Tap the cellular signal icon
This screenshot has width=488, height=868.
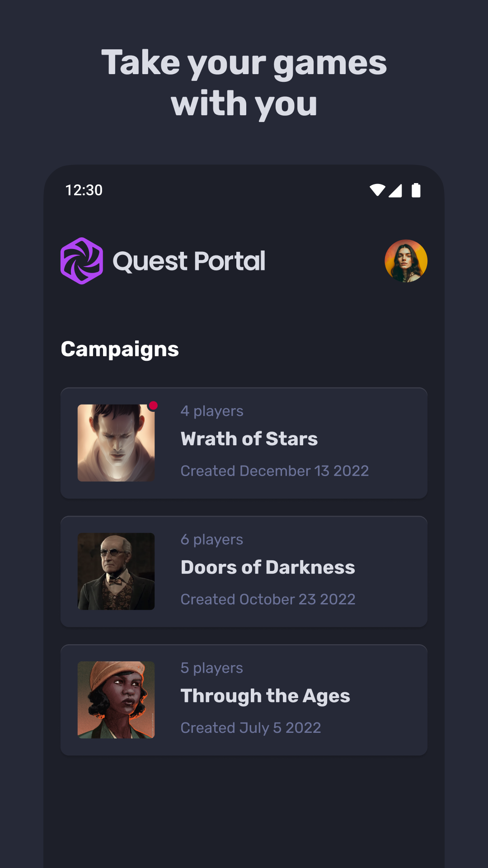click(x=395, y=191)
